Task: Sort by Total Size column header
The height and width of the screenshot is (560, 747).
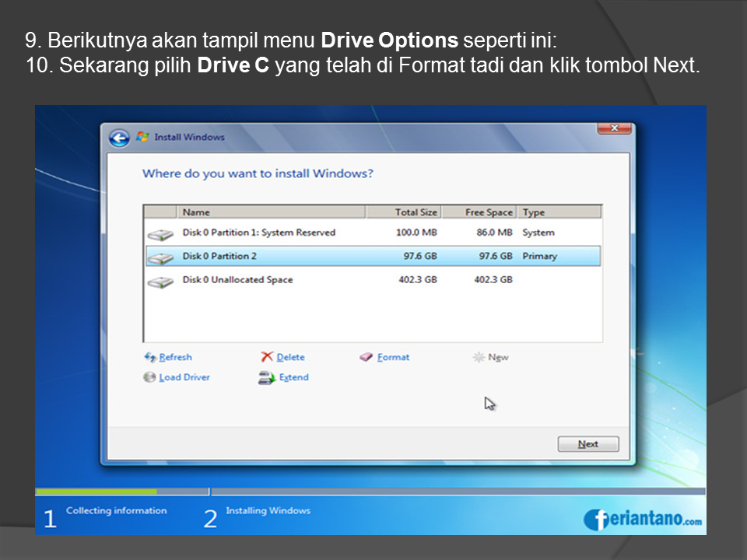Action: point(404,212)
